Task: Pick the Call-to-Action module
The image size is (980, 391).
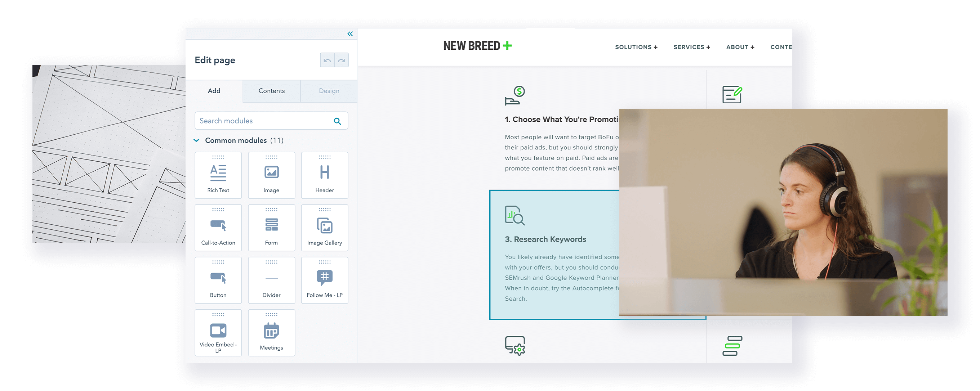Action: coord(218,228)
